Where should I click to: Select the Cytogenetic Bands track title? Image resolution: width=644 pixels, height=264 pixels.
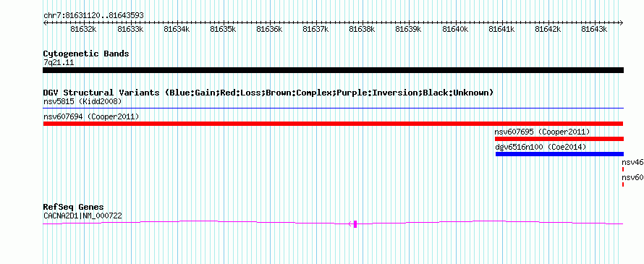[x=86, y=54]
